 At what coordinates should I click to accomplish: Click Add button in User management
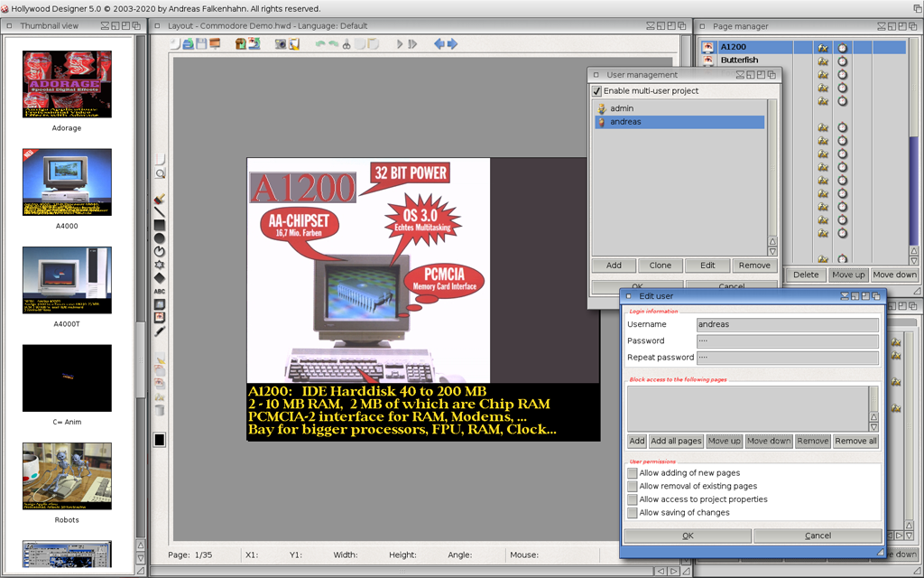pos(614,266)
